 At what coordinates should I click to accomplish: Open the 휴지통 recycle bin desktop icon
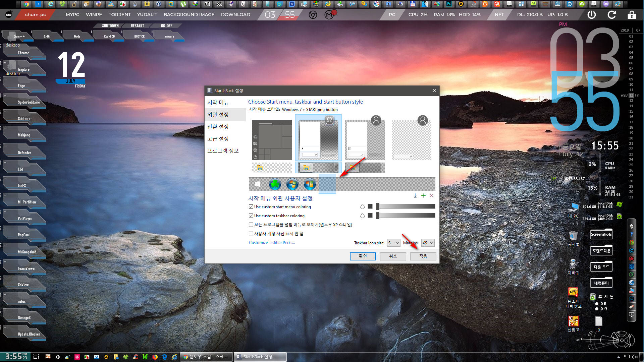[573, 238]
